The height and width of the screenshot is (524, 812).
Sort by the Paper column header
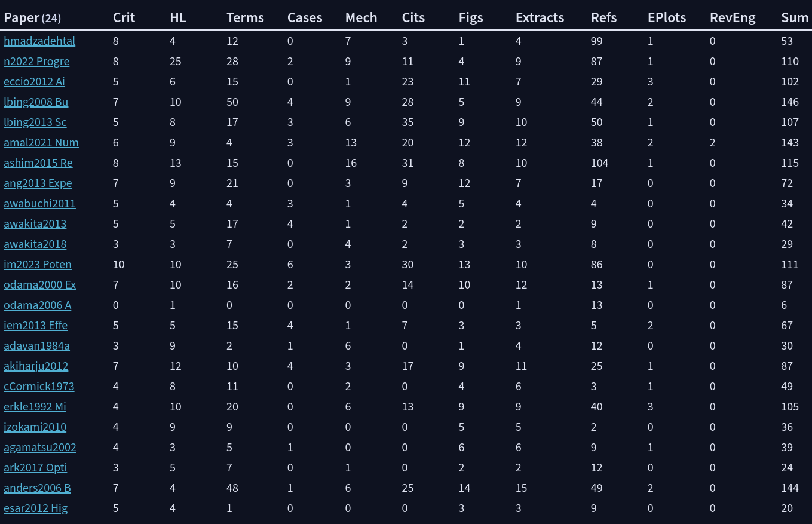(x=32, y=17)
